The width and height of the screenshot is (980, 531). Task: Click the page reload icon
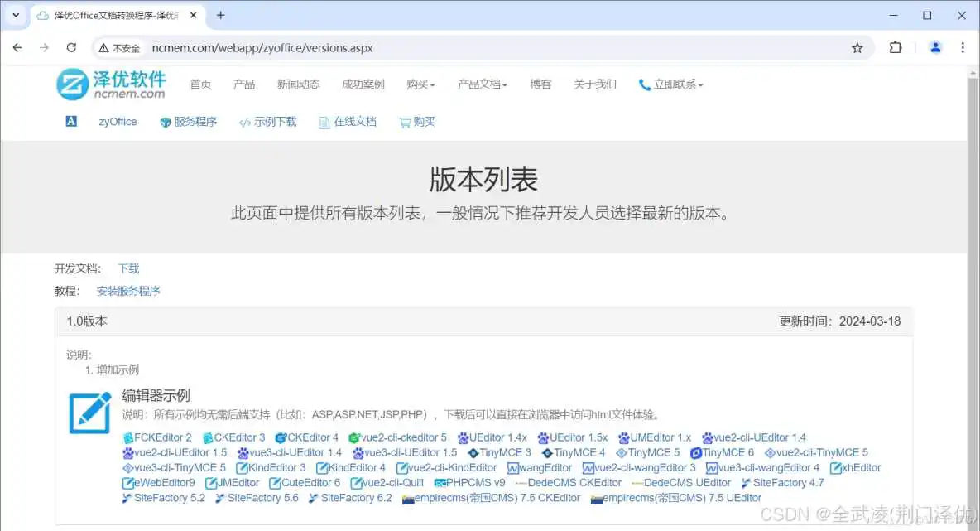pyautogui.click(x=71, y=48)
